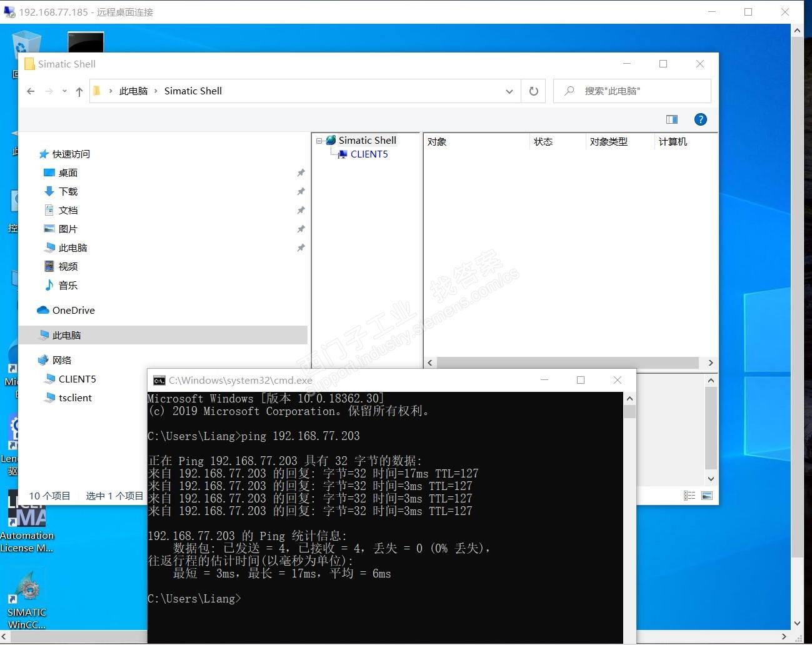
Task: Switch to large icons view in status bar
Action: coord(707,496)
